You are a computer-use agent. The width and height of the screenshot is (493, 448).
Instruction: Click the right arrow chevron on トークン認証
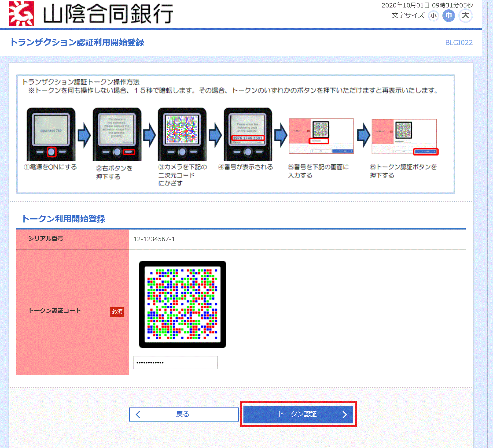pyautogui.click(x=345, y=415)
